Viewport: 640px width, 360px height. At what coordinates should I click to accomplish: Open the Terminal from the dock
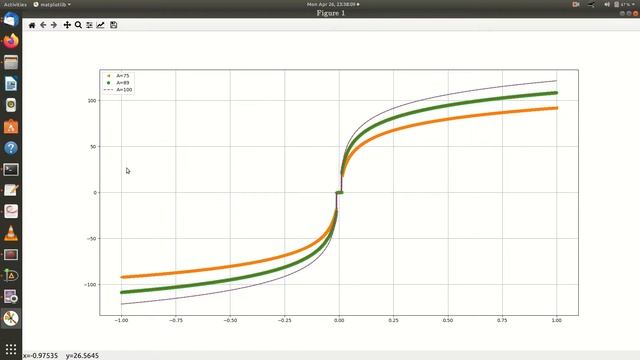pyautogui.click(x=11, y=169)
